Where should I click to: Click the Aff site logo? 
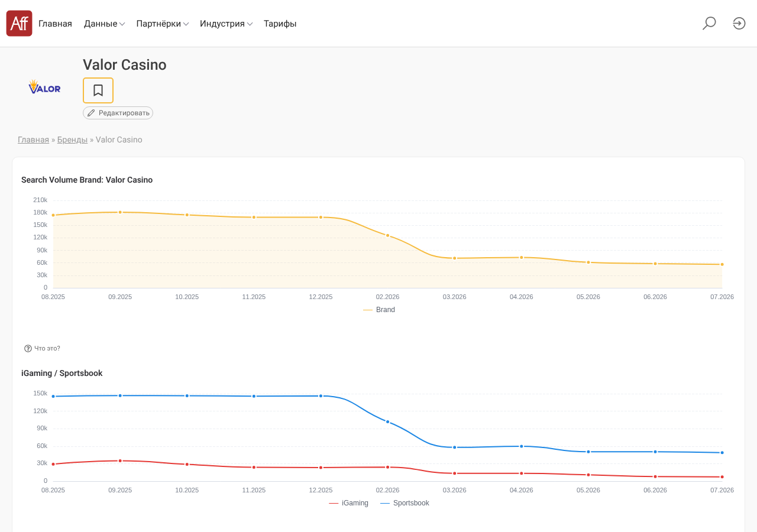tap(19, 24)
